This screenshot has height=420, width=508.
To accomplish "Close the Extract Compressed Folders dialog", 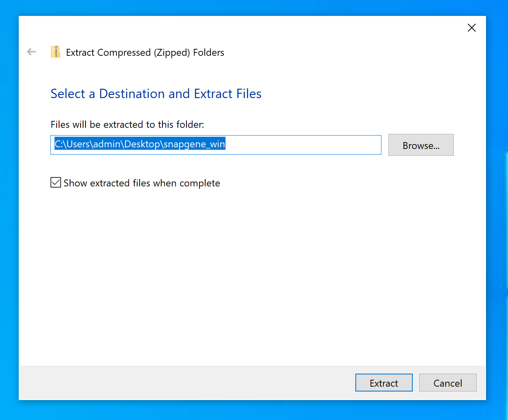I will point(471,28).
